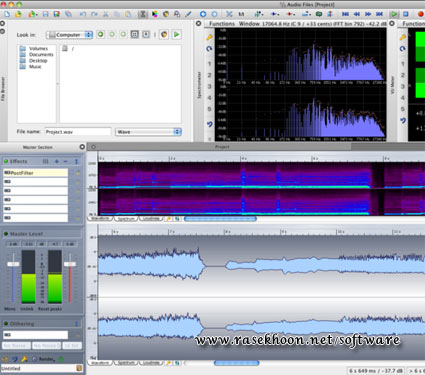Open the Spectrometer Window menu
425x375 pixels.
click(x=249, y=24)
